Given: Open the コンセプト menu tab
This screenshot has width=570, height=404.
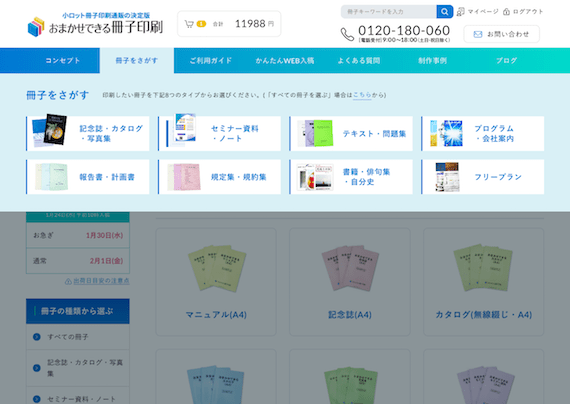Looking at the screenshot, I should click(63, 60).
